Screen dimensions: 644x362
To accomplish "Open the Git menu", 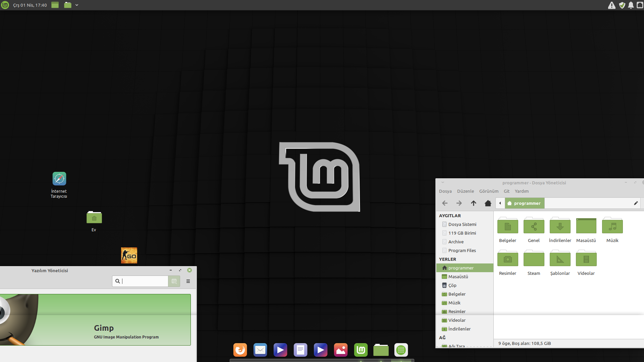I will (506, 191).
